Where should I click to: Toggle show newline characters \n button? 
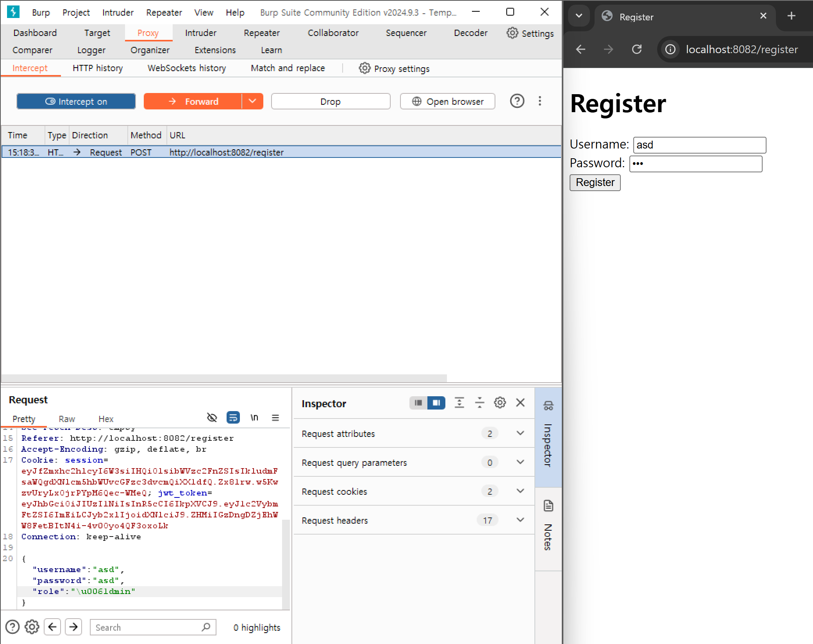(x=254, y=418)
